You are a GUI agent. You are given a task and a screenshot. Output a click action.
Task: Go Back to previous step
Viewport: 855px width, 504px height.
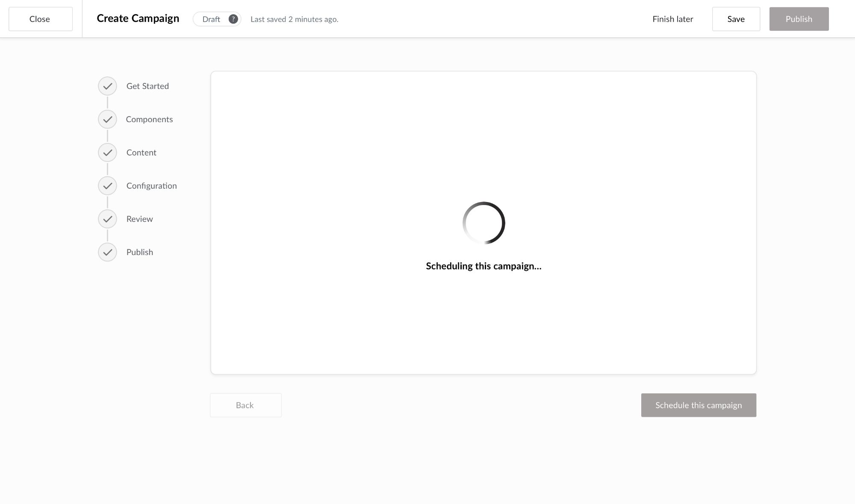(x=245, y=405)
